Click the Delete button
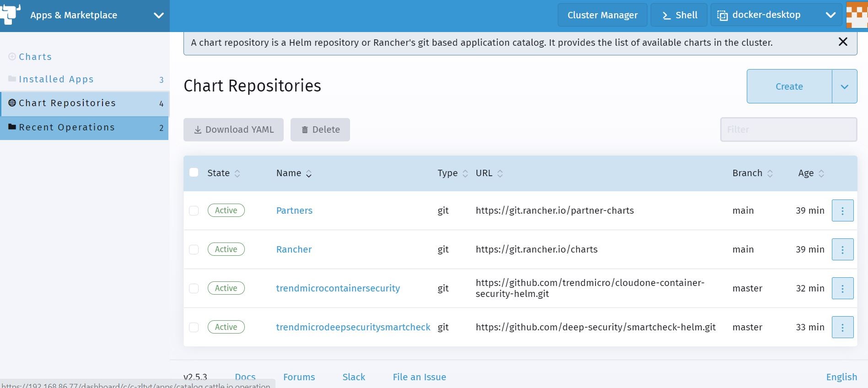The width and height of the screenshot is (868, 388). (320, 129)
